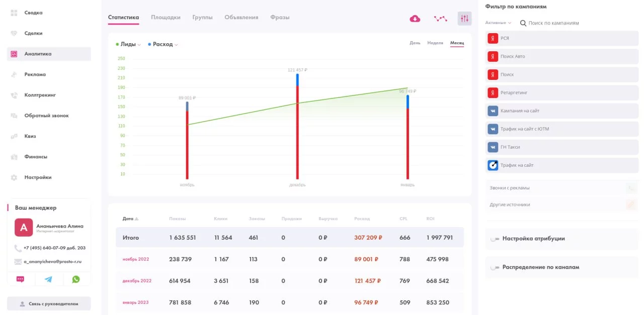Click the Квиз sidebar icon
The height and width of the screenshot is (315, 644).
[x=14, y=136]
